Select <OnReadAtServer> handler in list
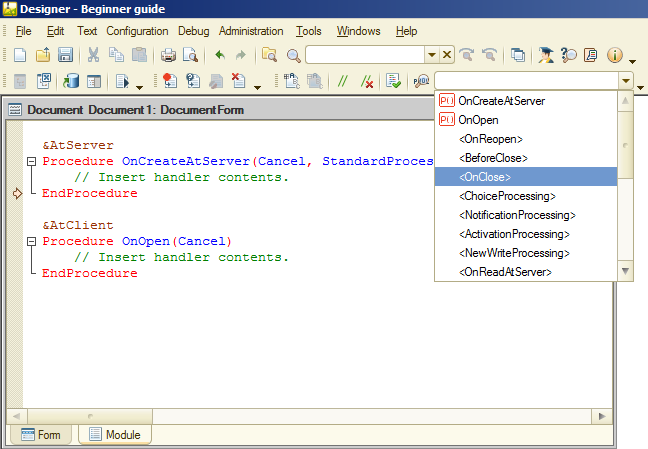Image resolution: width=648 pixels, height=449 pixels. pyautogui.click(x=526, y=272)
